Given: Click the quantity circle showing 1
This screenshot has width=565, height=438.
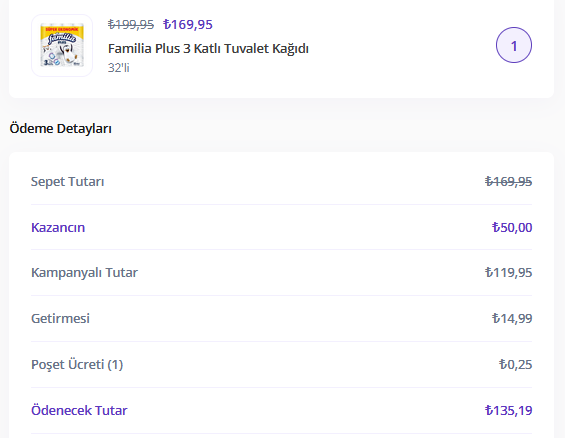Looking at the screenshot, I should point(514,45).
